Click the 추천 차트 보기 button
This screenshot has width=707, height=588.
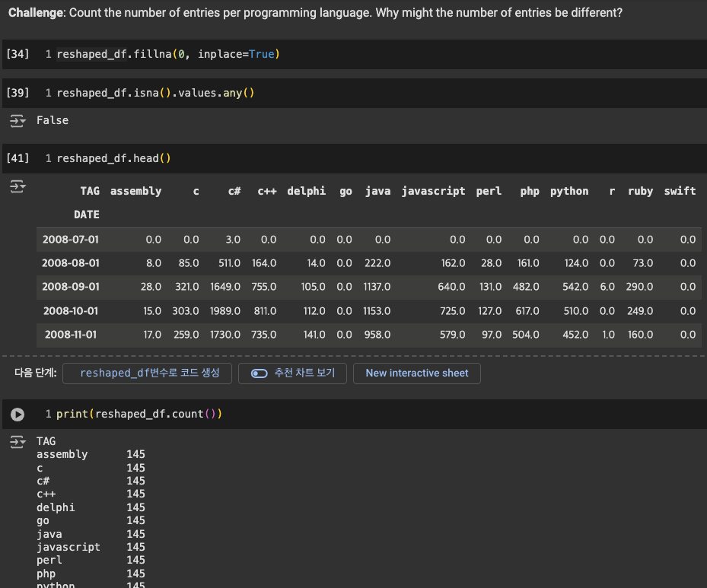coord(292,373)
